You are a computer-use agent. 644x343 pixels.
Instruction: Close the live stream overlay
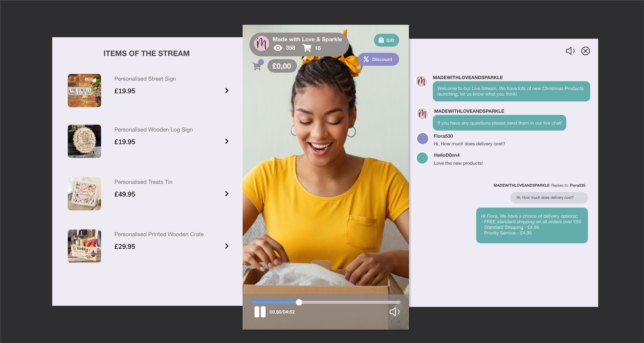tap(585, 51)
